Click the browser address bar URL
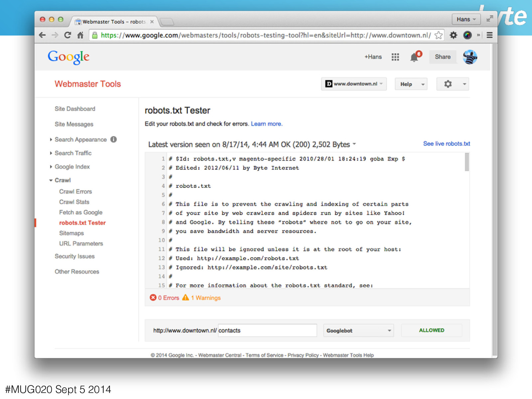The image size is (532, 399). pyautogui.click(x=266, y=35)
